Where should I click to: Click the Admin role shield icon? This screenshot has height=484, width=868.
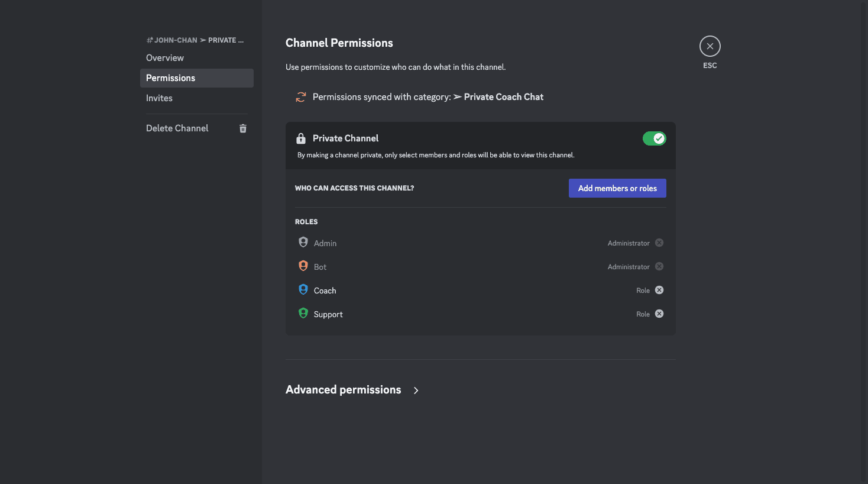[x=303, y=242]
